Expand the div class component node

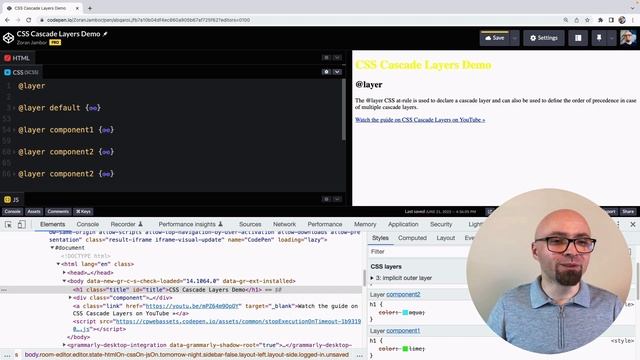tap(70, 298)
